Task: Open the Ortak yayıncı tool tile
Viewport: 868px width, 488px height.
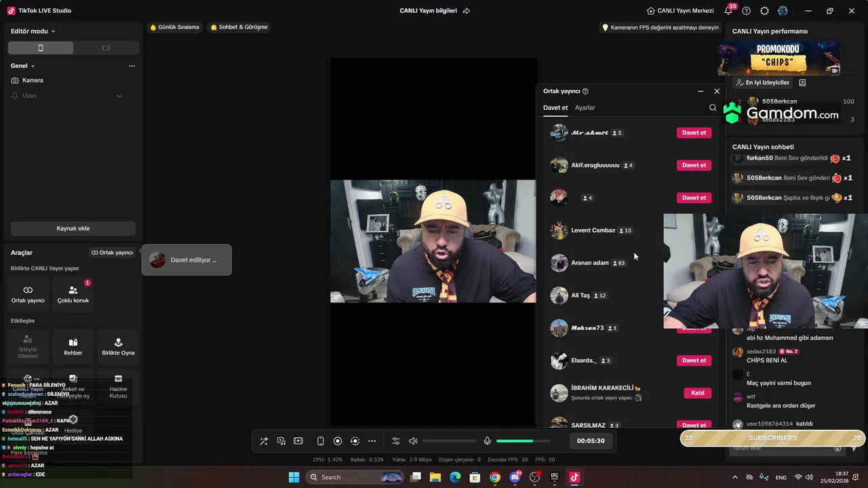Action: [28, 294]
